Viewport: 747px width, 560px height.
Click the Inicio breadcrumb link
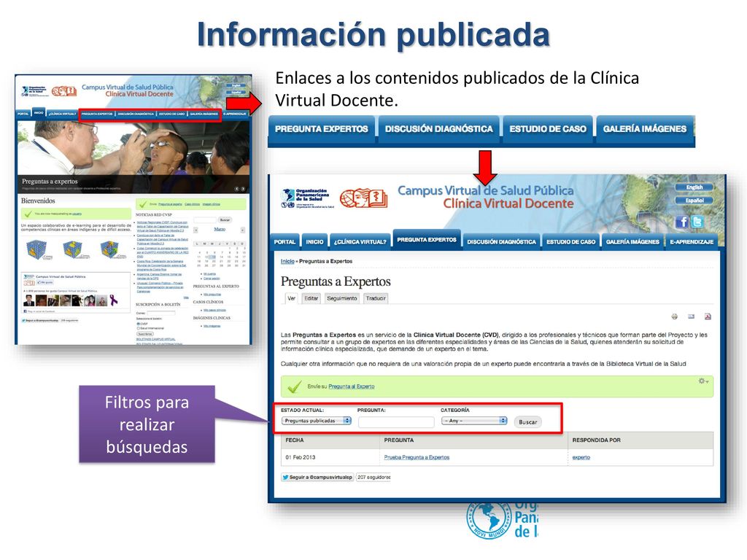coord(287,261)
